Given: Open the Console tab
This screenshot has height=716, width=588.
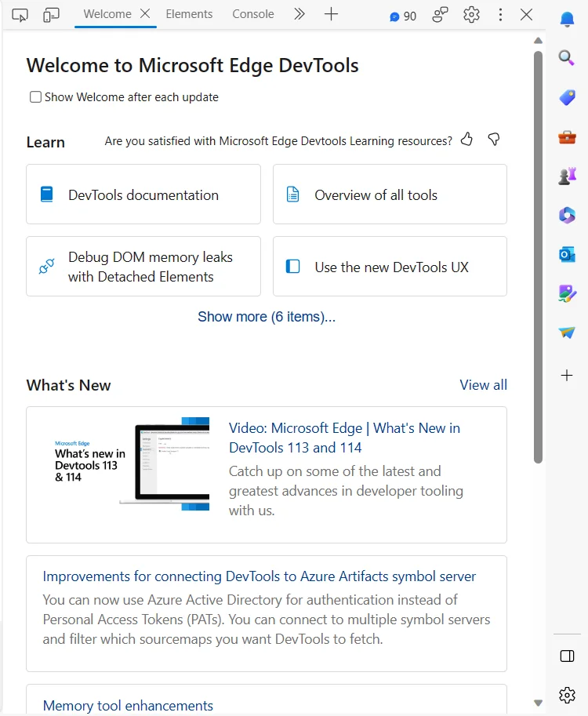Looking at the screenshot, I should point(253,14).
